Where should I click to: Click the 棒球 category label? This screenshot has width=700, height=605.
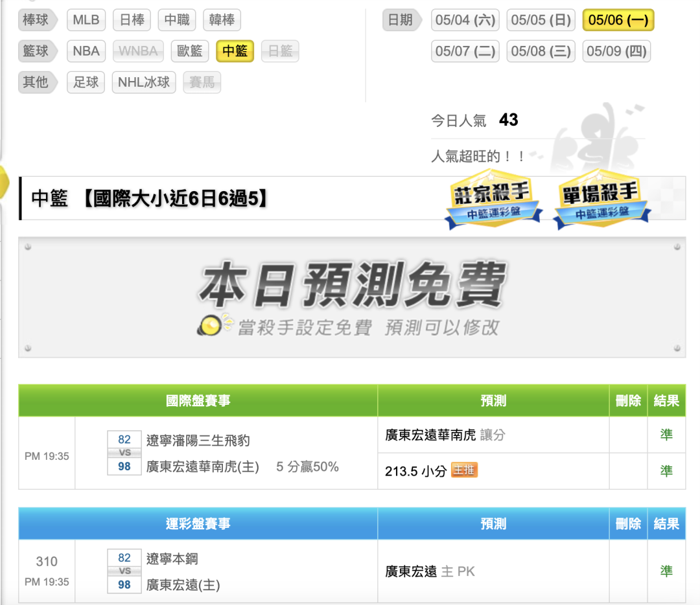click(38, 20)
